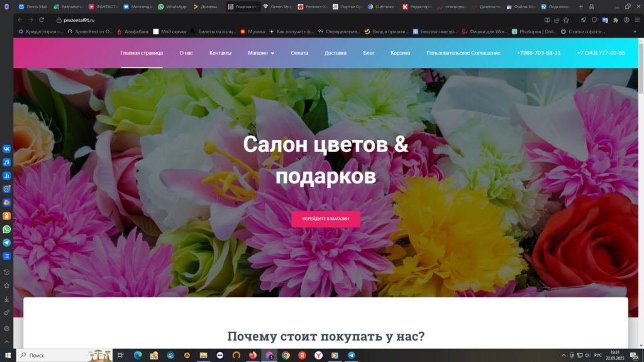Open the cloud icon in sidebar

(6, 202)
